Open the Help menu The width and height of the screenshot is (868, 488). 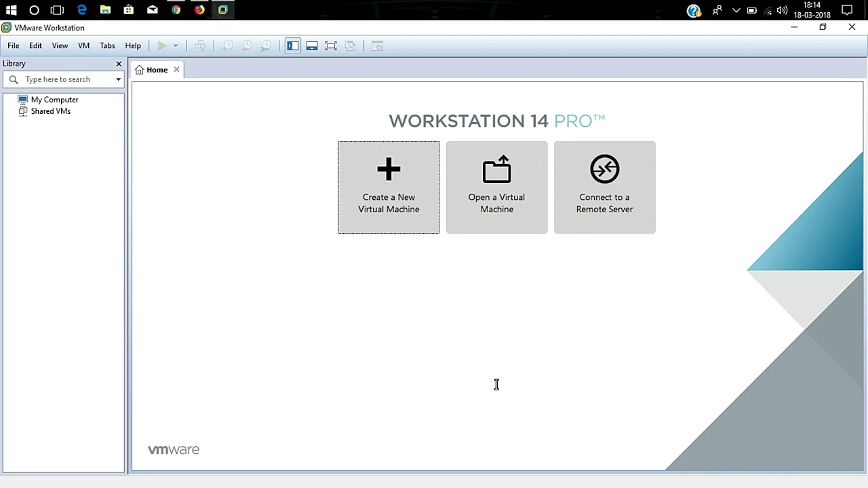[x=133, y=46]
